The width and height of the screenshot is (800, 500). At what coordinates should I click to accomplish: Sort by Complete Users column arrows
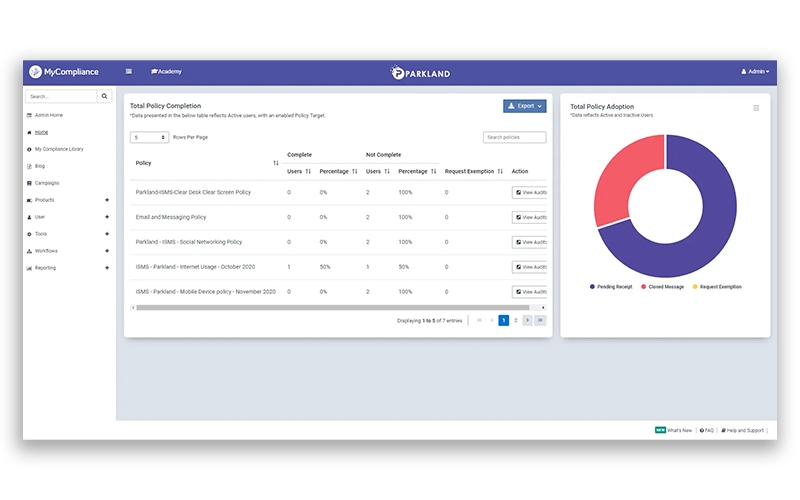tap(308, 171)
